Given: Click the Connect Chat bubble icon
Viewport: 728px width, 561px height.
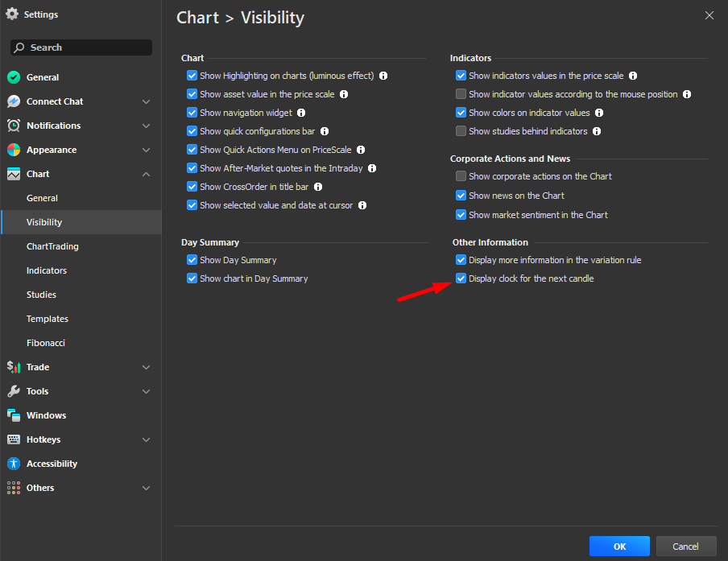Looking at the screenshot, I should 14,101.
